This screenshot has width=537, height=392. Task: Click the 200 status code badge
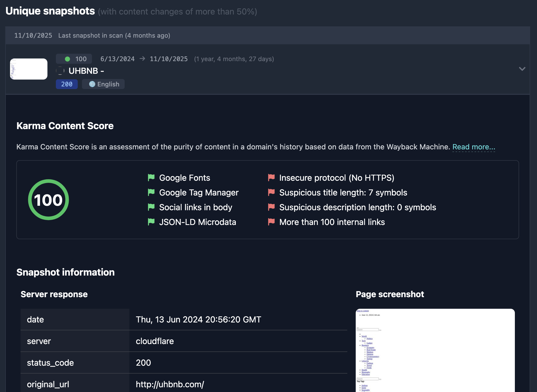(67, 84)
